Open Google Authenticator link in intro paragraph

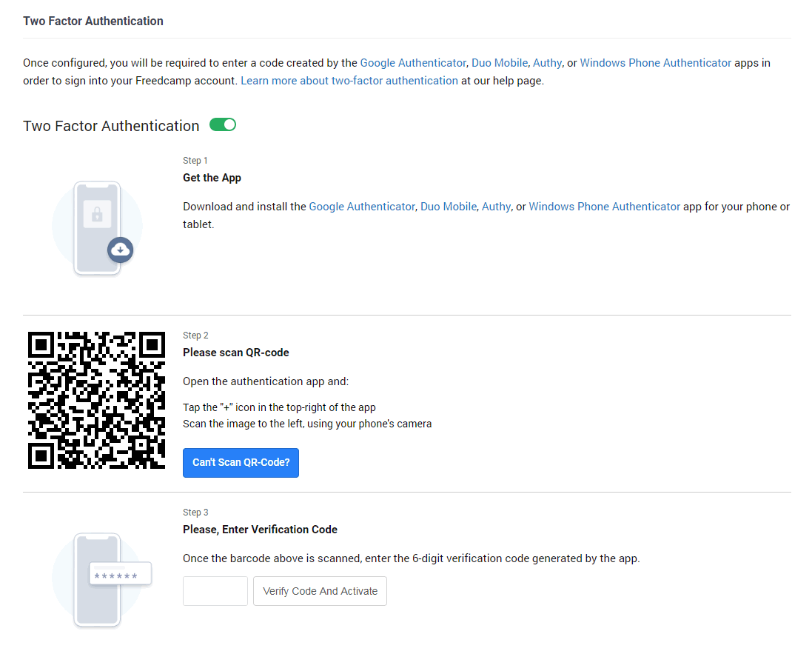pos(413,63)
